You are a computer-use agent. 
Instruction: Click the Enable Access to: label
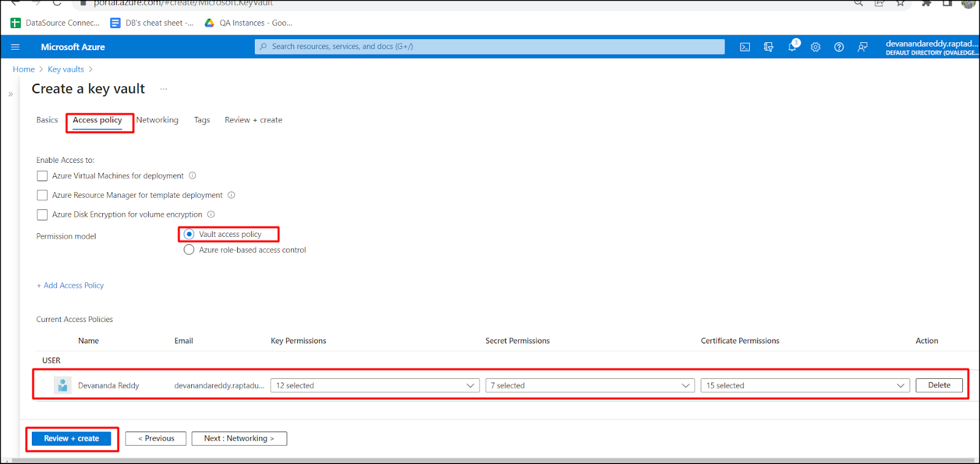point(66,160)
